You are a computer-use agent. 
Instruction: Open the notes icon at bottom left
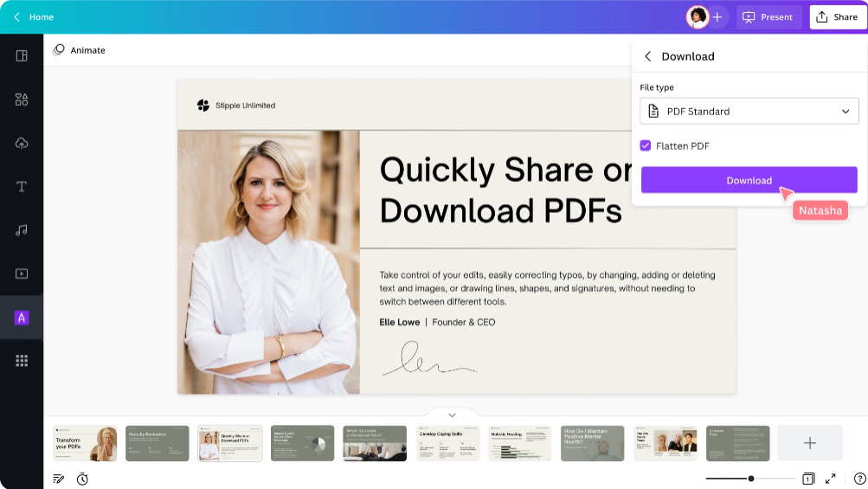(59, 479)
